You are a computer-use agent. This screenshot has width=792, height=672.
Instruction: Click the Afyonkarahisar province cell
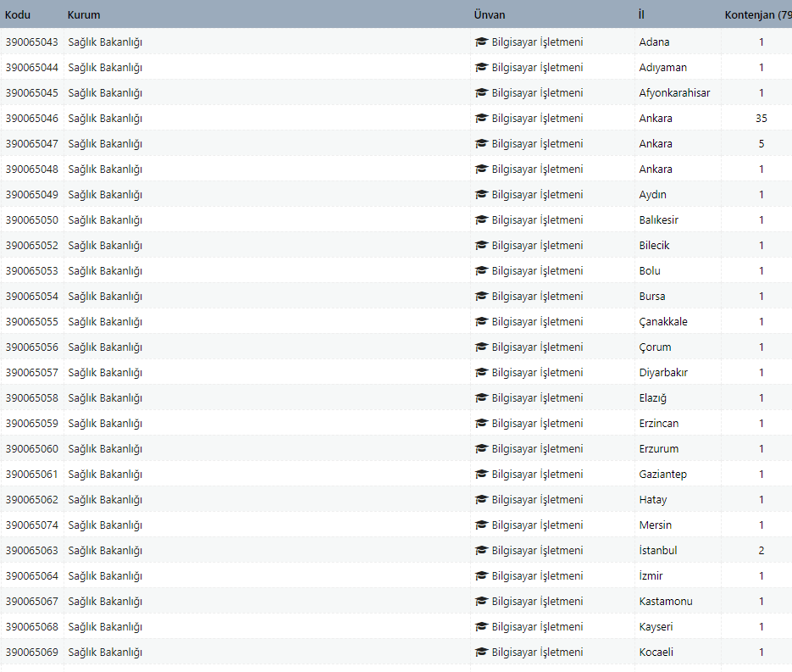tap(674, 93)
